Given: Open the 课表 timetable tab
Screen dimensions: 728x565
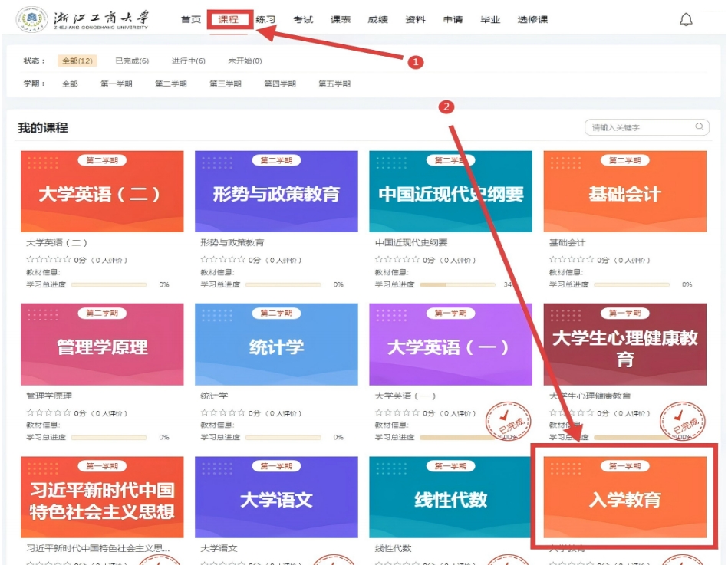Looking at the screenshot, I should tap(341, 19).
